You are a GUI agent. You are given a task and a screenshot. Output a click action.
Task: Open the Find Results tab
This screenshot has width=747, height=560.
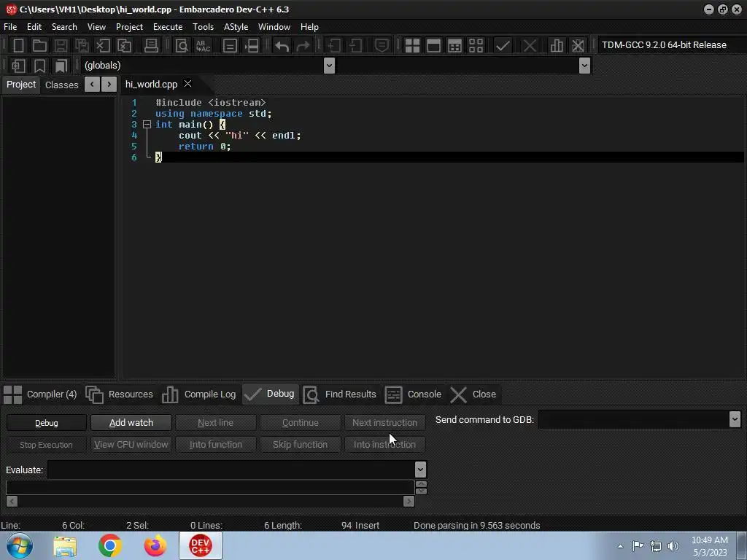coord(340,394)
